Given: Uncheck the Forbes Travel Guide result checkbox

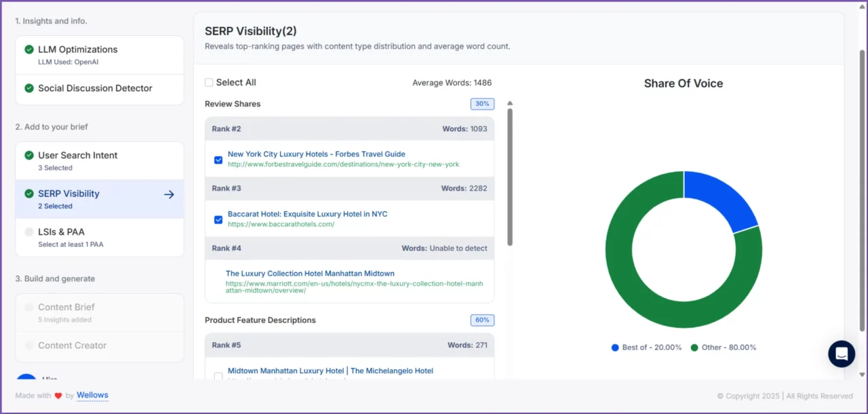Looking at the screenshot, I should click(218, 160).
